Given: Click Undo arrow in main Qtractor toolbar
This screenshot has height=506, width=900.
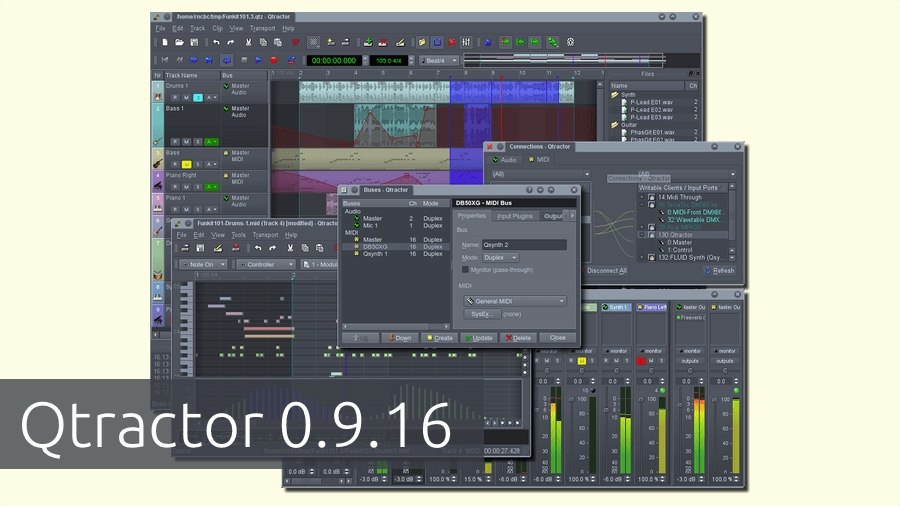Looking at the screenshot, I should 216,42.
